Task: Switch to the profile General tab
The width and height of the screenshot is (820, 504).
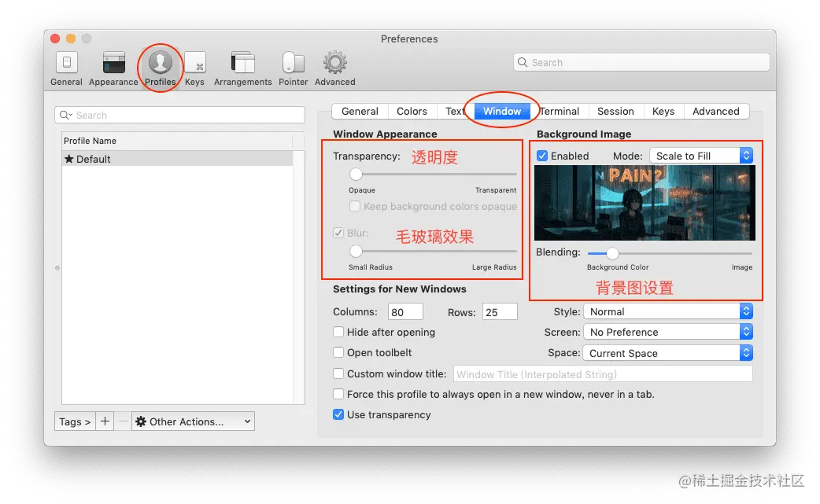Action: point(360,111)
